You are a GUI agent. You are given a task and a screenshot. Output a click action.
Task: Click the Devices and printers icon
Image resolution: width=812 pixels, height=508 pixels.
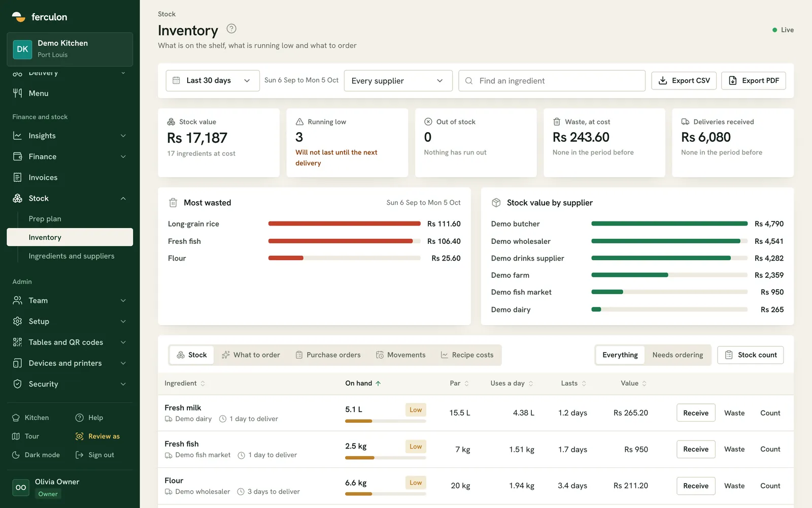tap(17, 363)
